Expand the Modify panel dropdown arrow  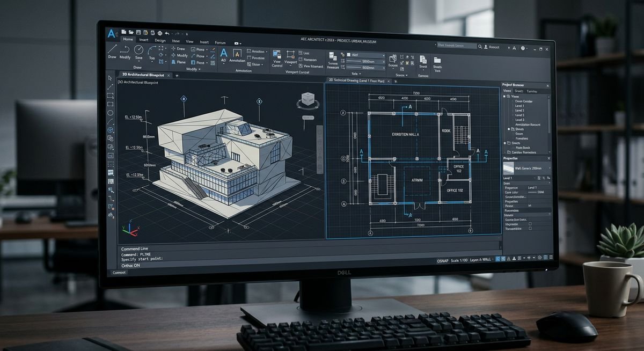(199, 69)
